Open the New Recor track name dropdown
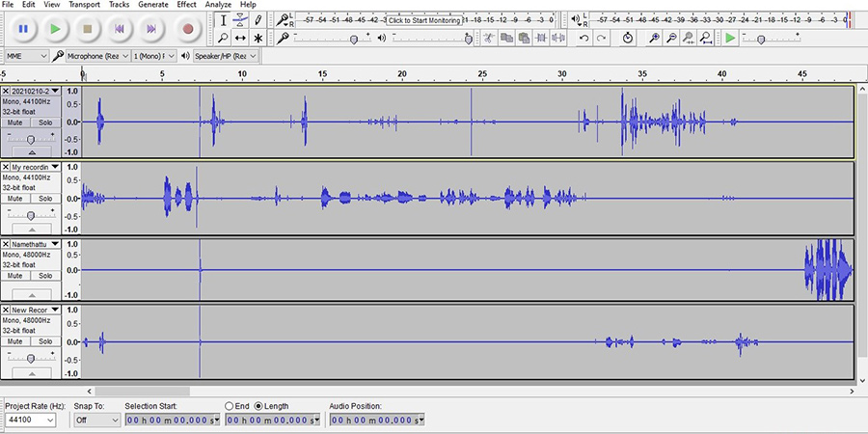Viewport: 868px width, 434px height. pos(36,310)
